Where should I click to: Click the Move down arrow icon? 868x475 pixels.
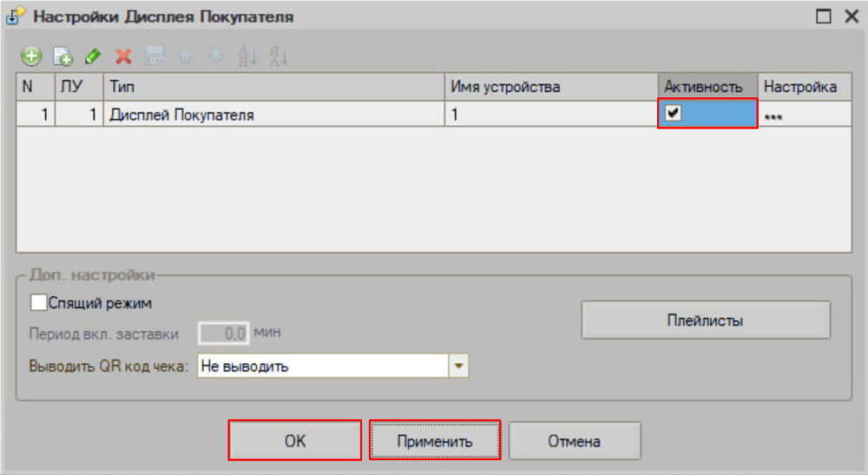[216, 57]
